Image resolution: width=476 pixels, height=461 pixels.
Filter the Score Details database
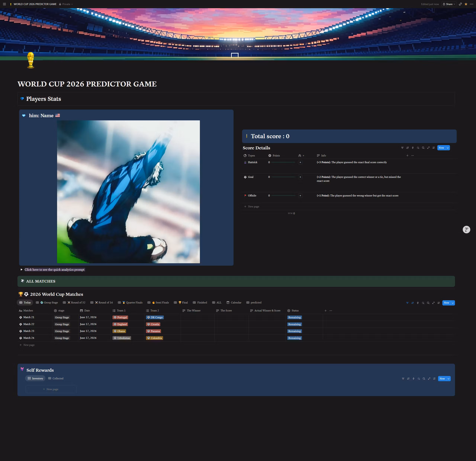click(x=402, y=148)
